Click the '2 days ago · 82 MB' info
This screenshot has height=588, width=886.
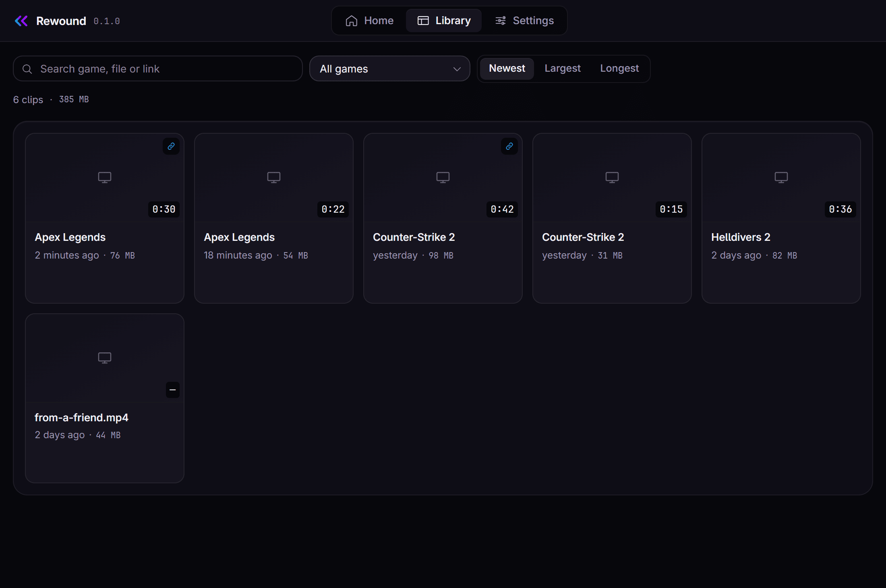(x=754, y=255)
